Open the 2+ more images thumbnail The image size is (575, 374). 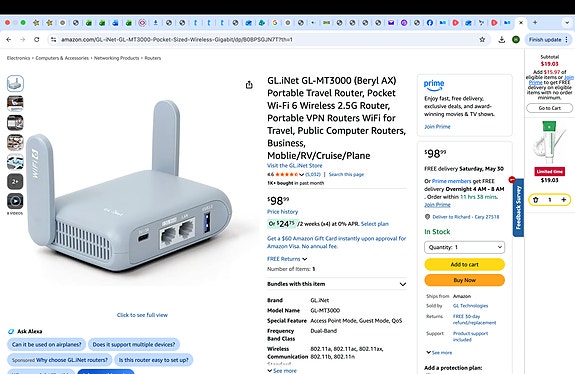coord(15,182)
